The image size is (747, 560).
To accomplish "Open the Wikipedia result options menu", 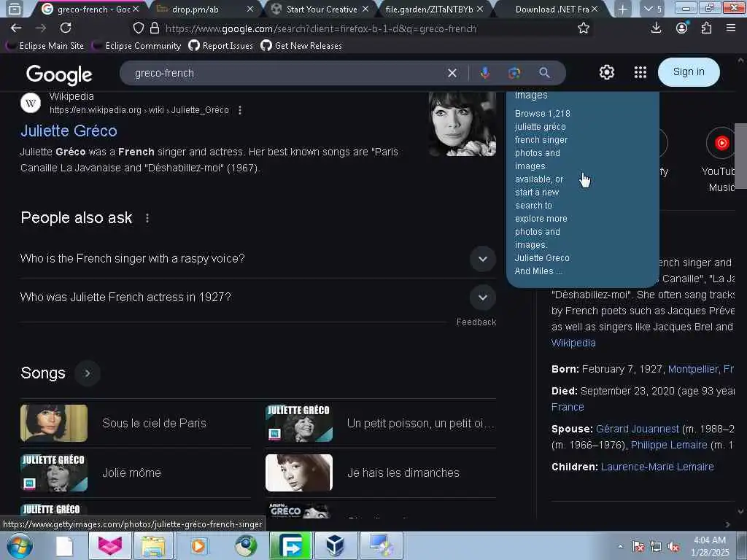I will click(x=240, y=110).
